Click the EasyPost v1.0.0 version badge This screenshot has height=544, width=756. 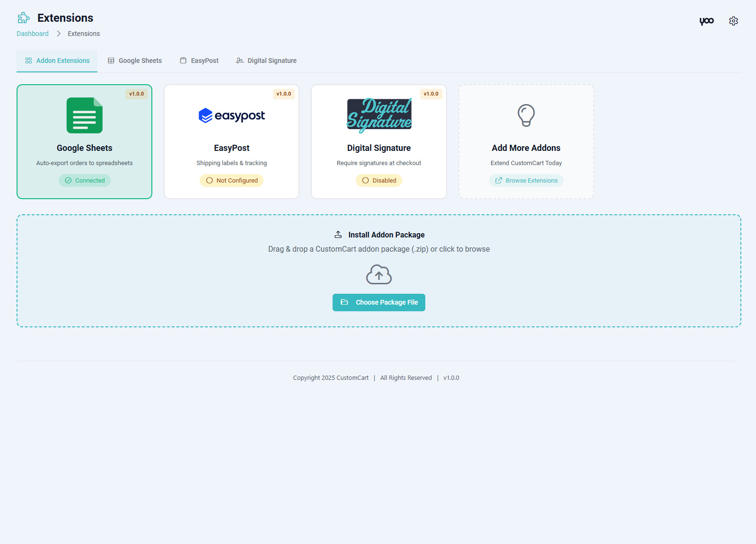[x=284, y=94]
